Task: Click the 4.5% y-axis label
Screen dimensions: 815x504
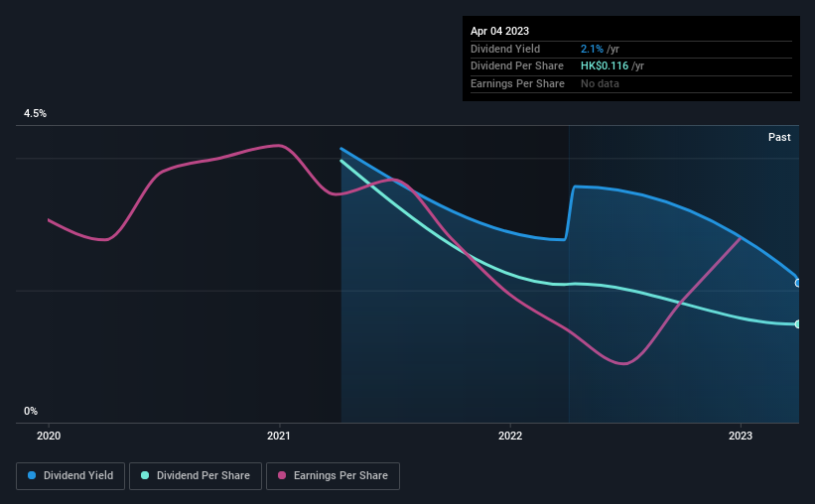Action: click(35, 113)
